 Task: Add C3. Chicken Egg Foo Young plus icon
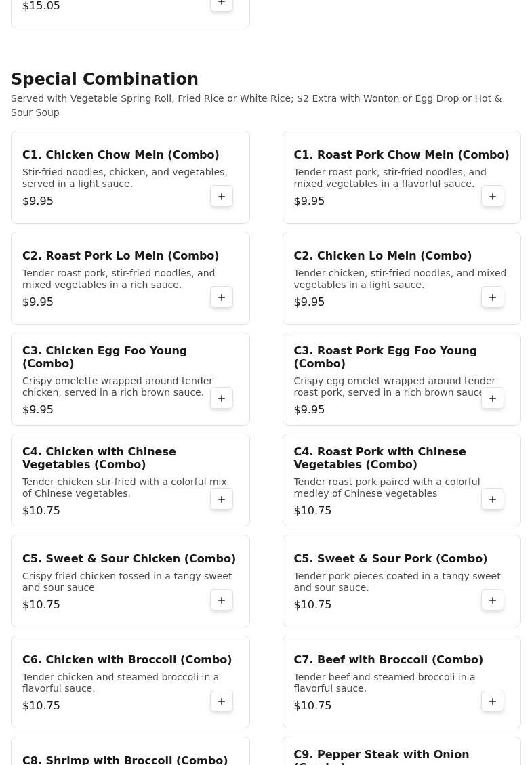(x=222, y=398)
